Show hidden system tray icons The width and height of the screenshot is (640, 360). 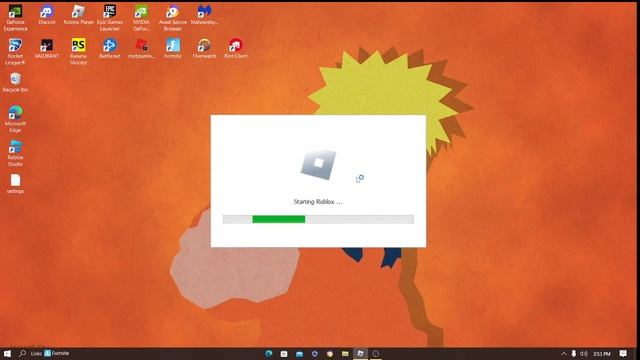564,353
